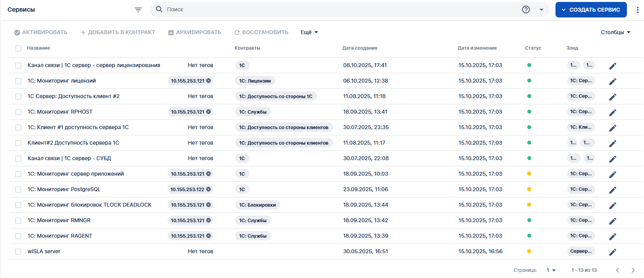Edit the 1С: Мониторинг RAGENT service

(x=613, y=237)
